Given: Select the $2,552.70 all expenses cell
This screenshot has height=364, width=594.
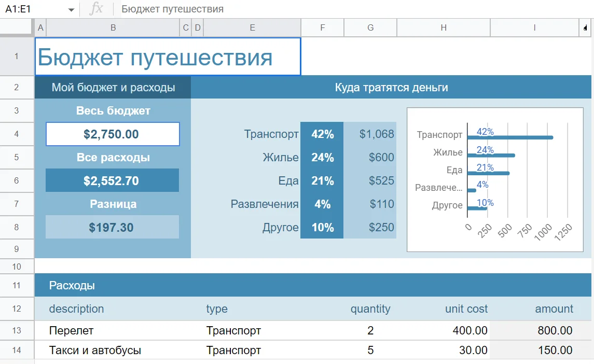Looking at the screenshot, I should pos(112,180).
